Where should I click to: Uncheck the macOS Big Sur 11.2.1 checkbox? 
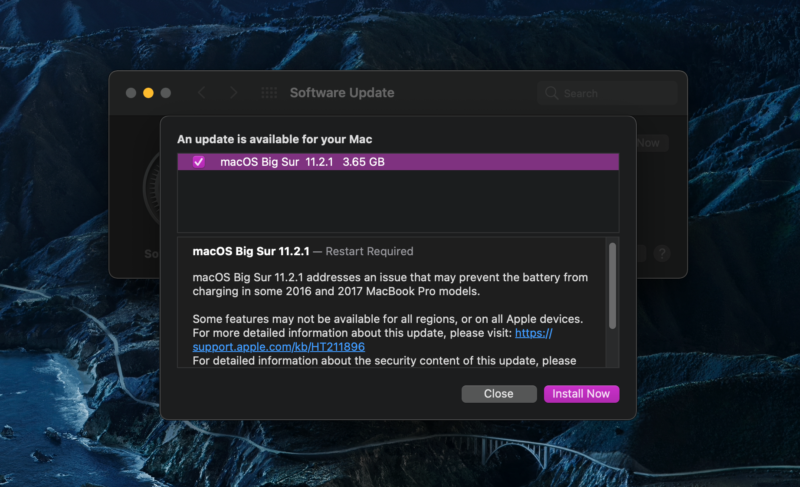click(199, 162)
